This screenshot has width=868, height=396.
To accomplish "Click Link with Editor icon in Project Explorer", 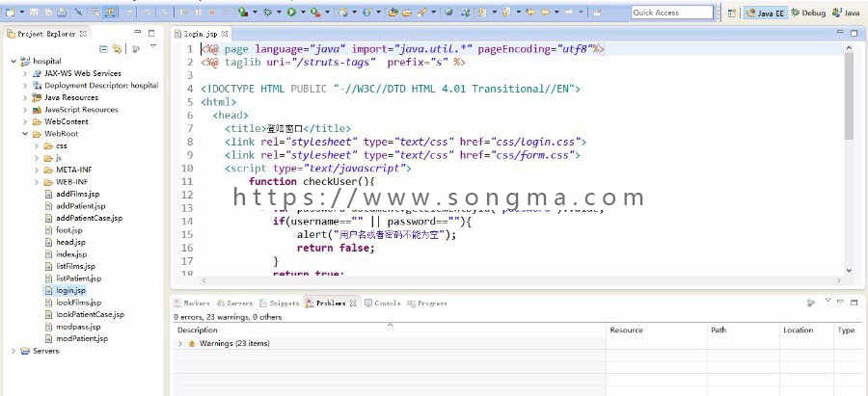I will 117,49.
